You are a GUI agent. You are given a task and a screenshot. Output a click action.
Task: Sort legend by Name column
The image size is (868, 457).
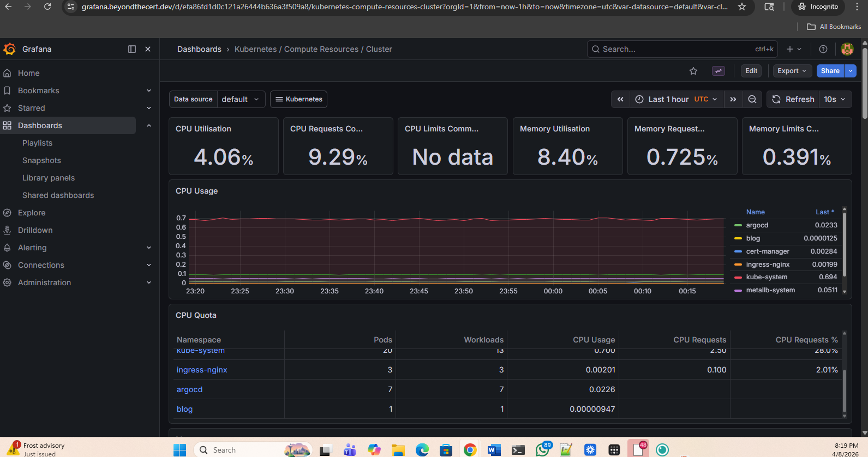(x=756, y=212)
